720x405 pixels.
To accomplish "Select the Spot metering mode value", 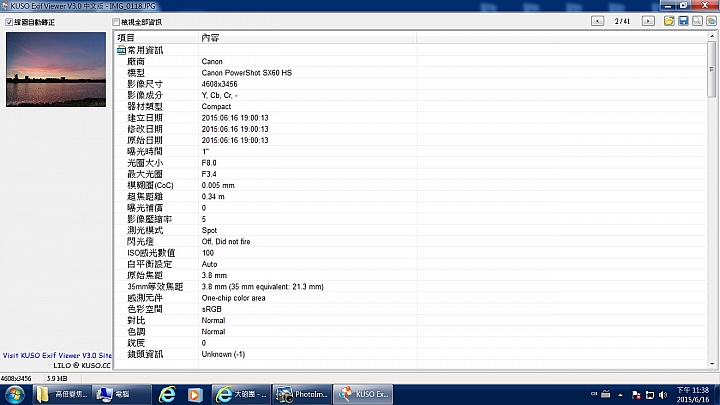I will 209,231.
